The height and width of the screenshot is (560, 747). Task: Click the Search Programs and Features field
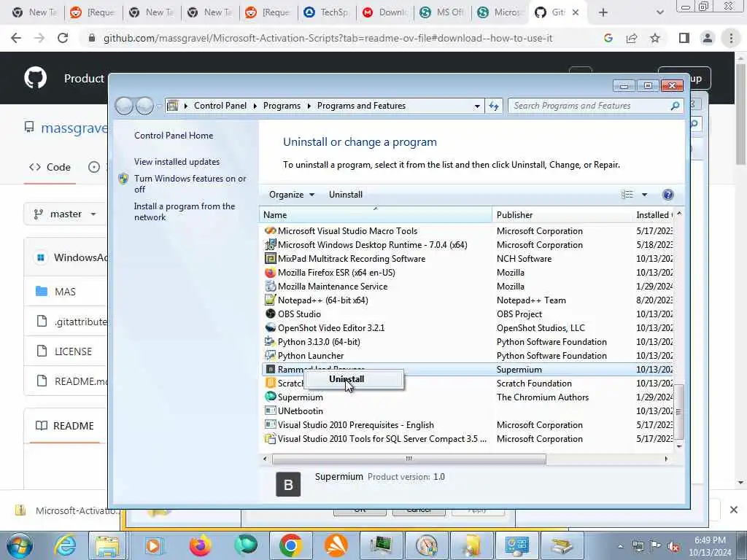[x=595, y=106]
